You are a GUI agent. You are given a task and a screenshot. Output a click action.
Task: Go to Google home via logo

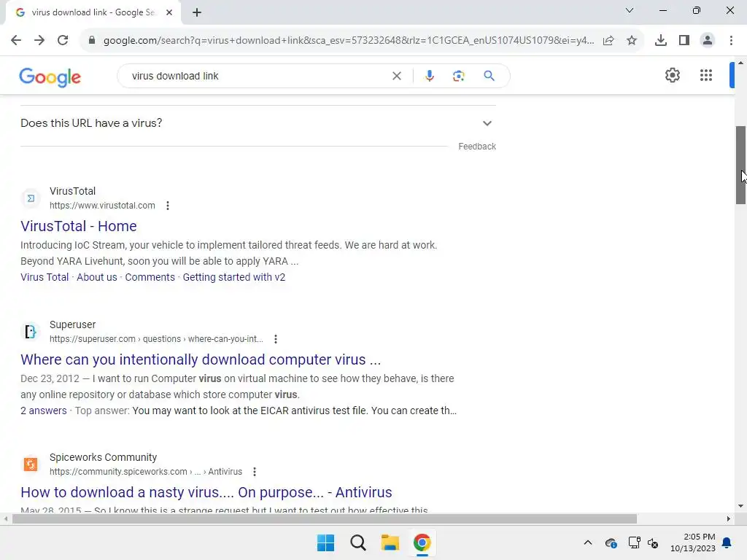pos(50,77)
